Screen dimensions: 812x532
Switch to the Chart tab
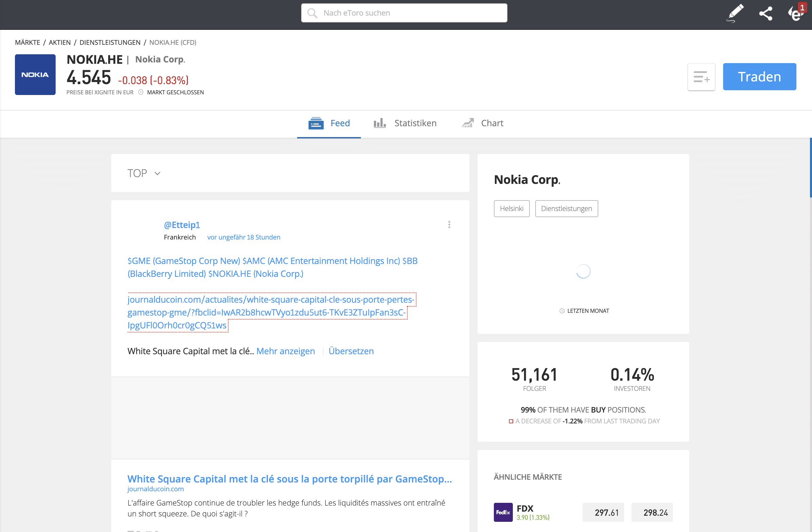pos(482,123)
